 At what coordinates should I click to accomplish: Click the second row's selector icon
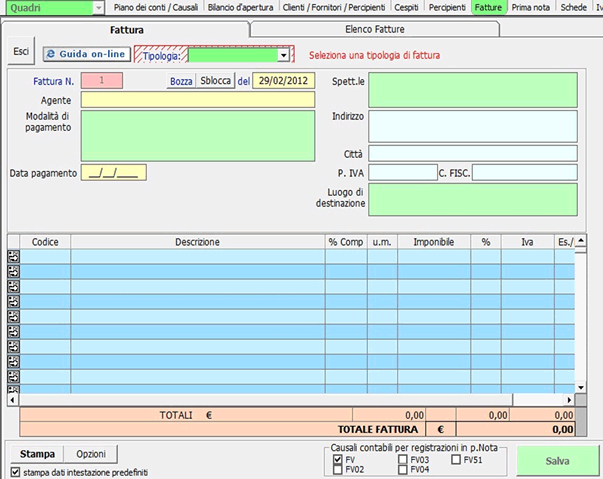13,271
